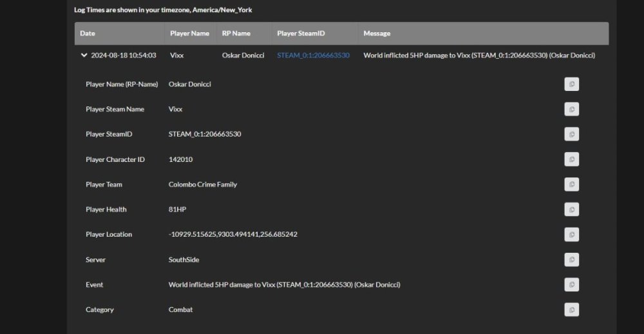Copy the Server name value

coord(571,259)
